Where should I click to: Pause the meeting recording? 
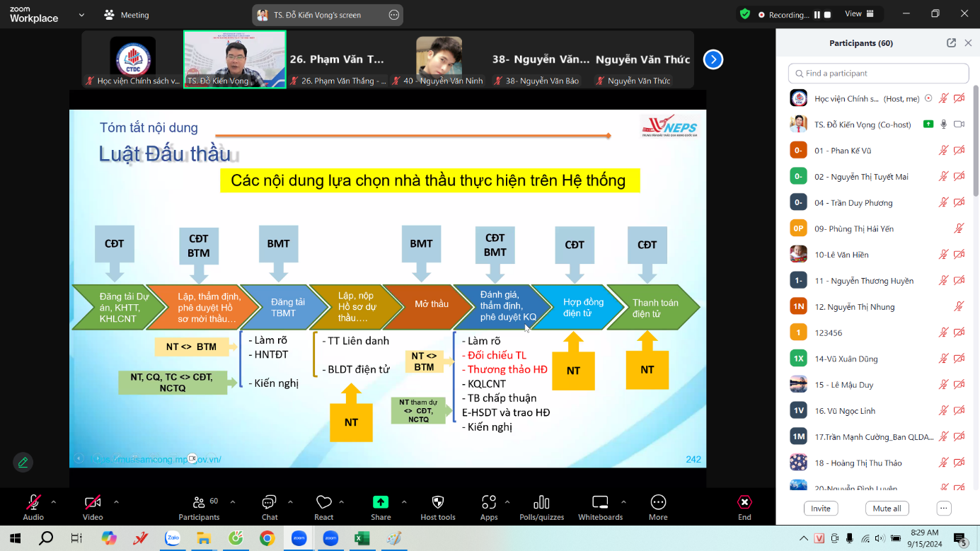817,14
